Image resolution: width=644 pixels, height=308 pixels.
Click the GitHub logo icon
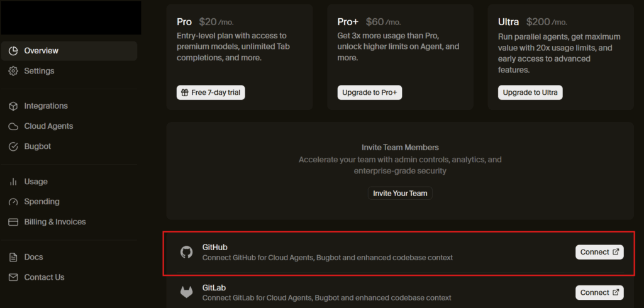tap(187, 252)
